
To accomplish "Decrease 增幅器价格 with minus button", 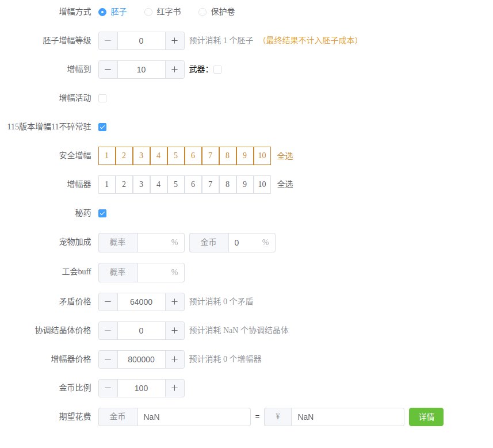I will (x=108, y=359).
